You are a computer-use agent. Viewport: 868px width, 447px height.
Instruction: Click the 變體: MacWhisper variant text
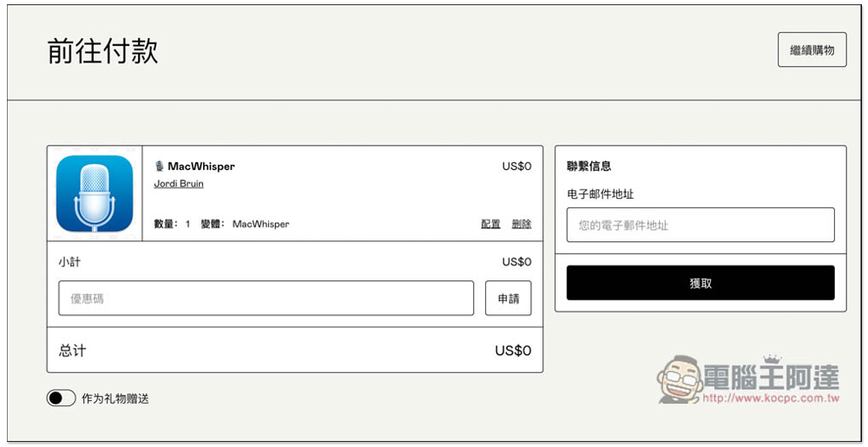(246, 224)
